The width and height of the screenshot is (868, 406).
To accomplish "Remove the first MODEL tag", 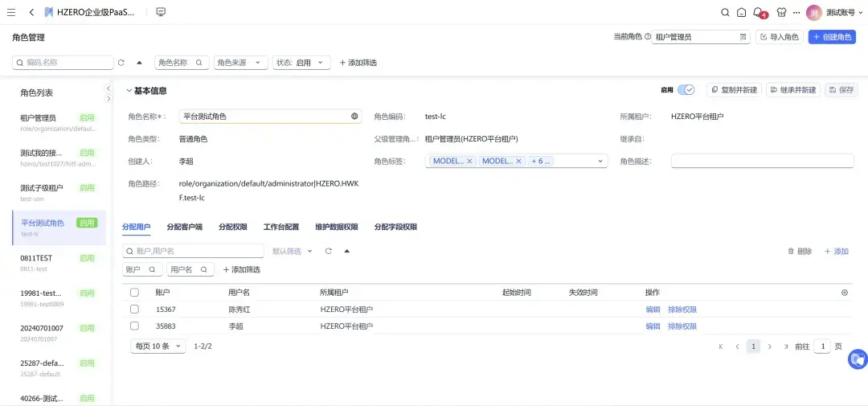I will [469, 161].
